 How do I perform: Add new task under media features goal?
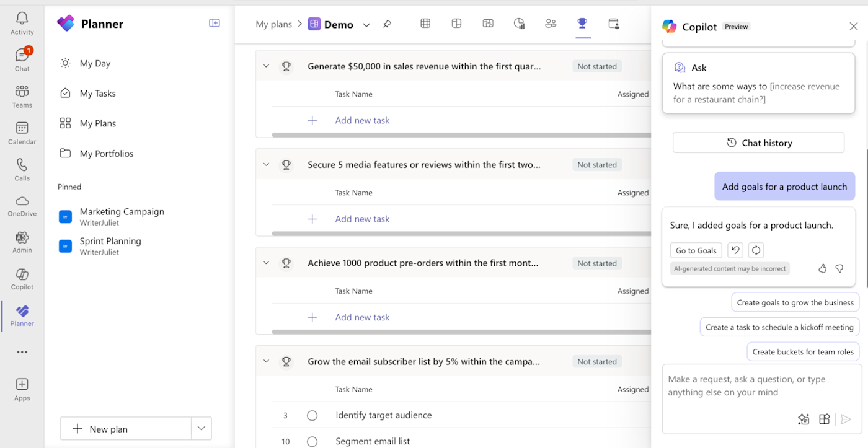pos(362,219)
